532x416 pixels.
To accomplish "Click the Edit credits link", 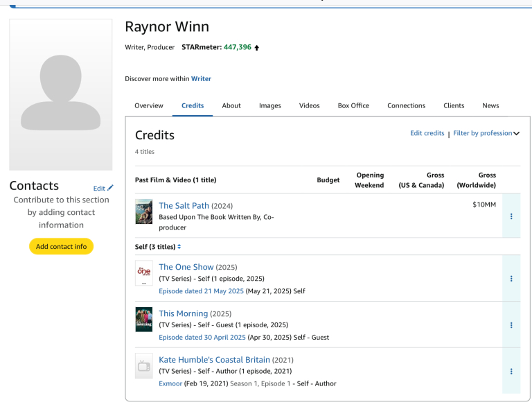I will coord(427,133).
